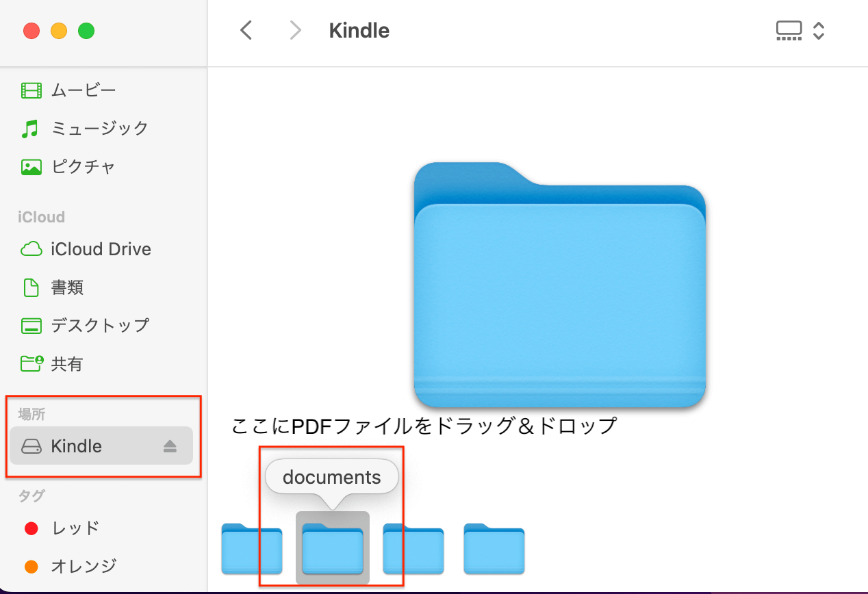Maximize the Finder window
This screenshot has height=594, width=868.
(x=86, y=31)
